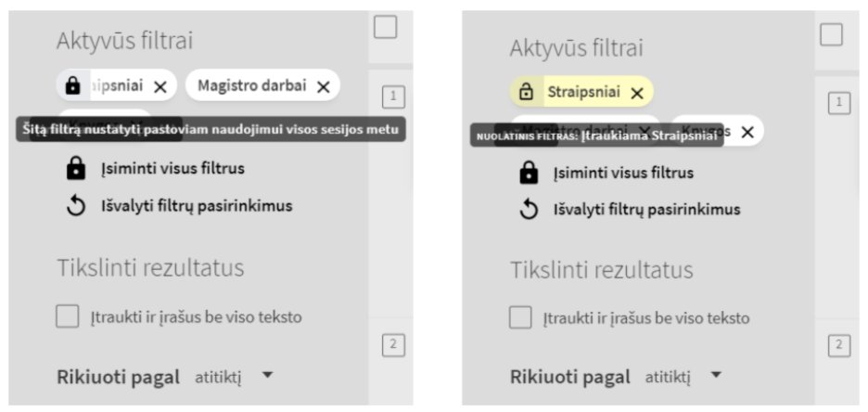Click the lock icon beside Įsiminti visus filtrus in left panel
The image size is (868, 412).
[x=74, y=169]
